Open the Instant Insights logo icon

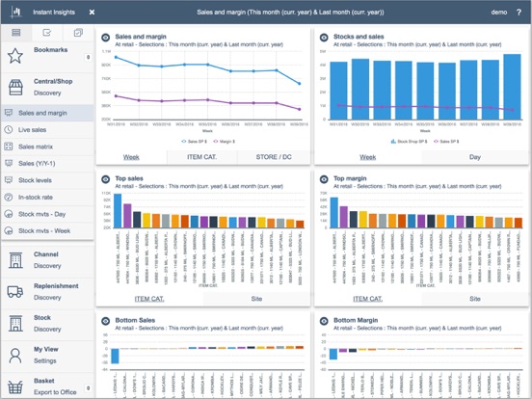15,13
